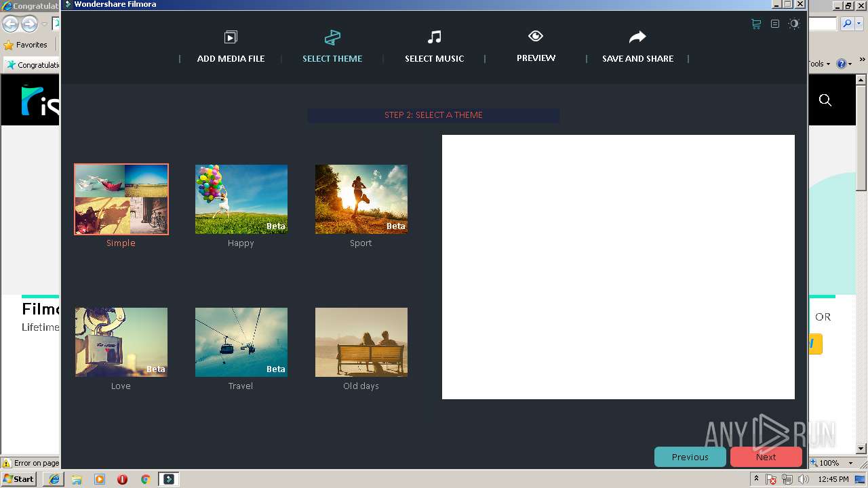Click the browser Back button
The width and height of the screenshot is (868, 488).
pyautogui.click(x=10, y=24)
